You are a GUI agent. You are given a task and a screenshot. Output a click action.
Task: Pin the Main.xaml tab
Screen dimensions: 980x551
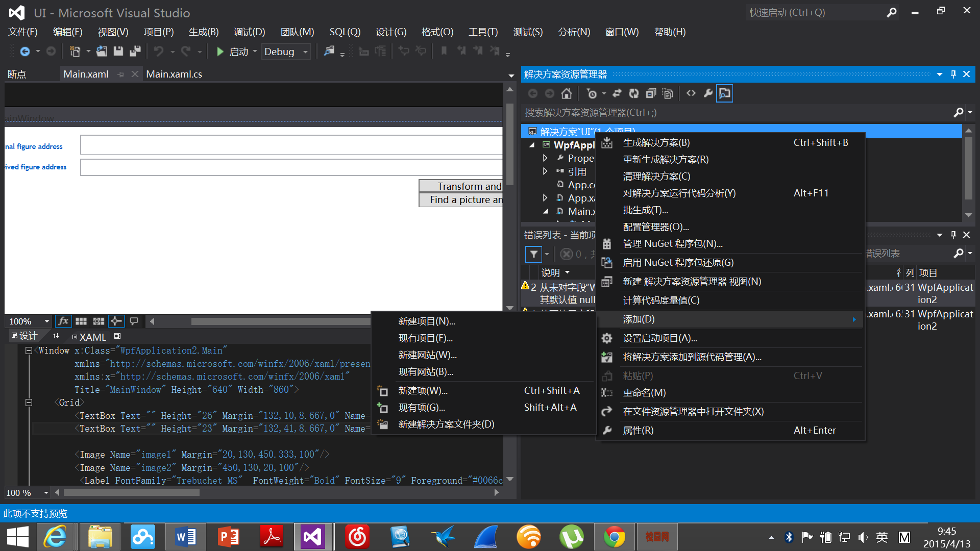click(x=121, y=74)
